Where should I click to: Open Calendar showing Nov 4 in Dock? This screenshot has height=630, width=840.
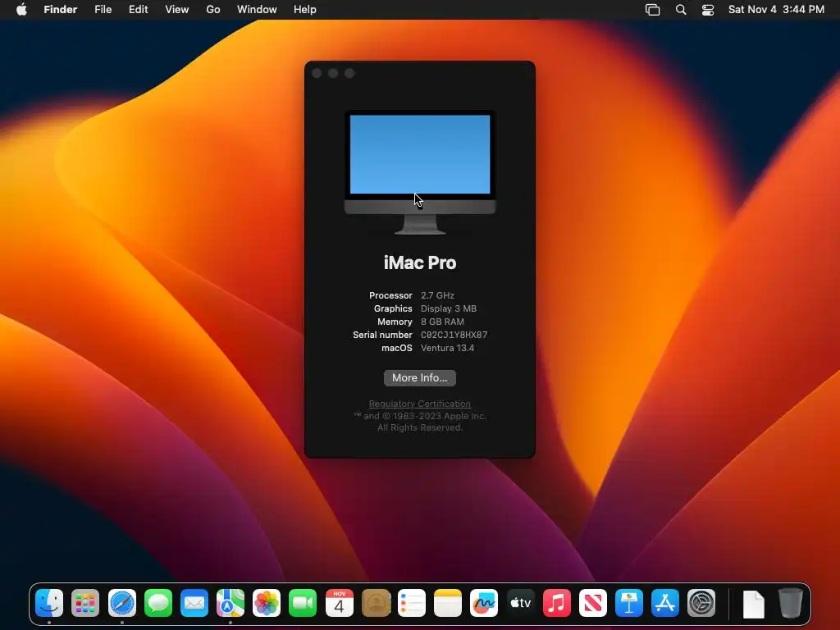pos(339,603)
